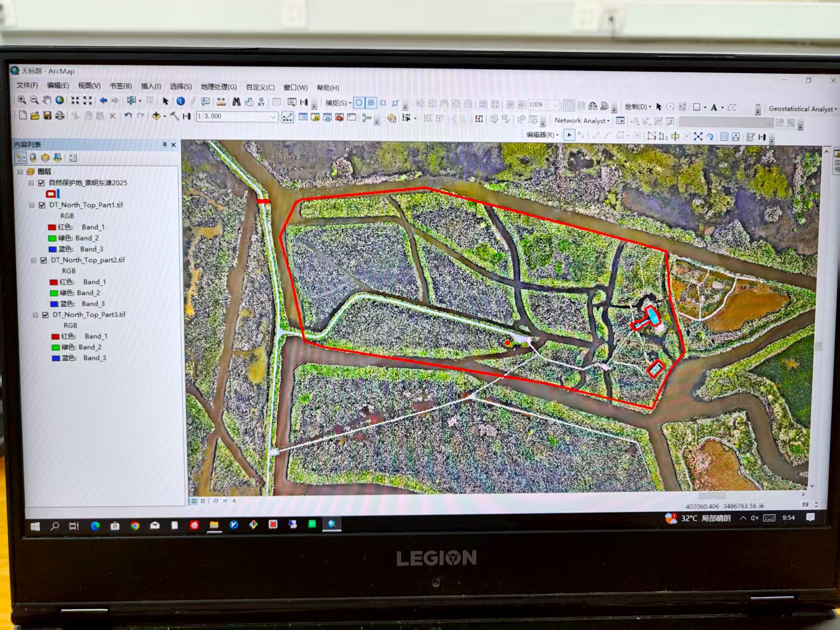This screenshot has height=630, width=840.
Task: Toggle visibility of 自然保护地_崇明东滩2025 layer
Action: (x=42, y=182)
